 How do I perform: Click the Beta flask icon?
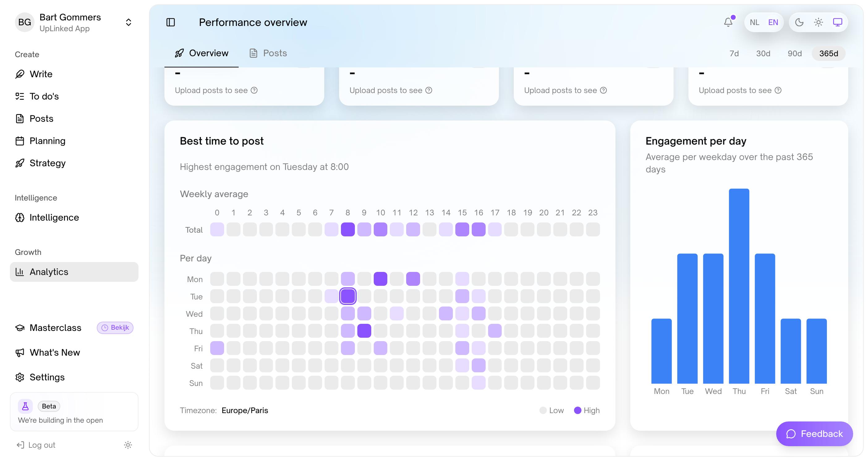click(x=25, y=406)
